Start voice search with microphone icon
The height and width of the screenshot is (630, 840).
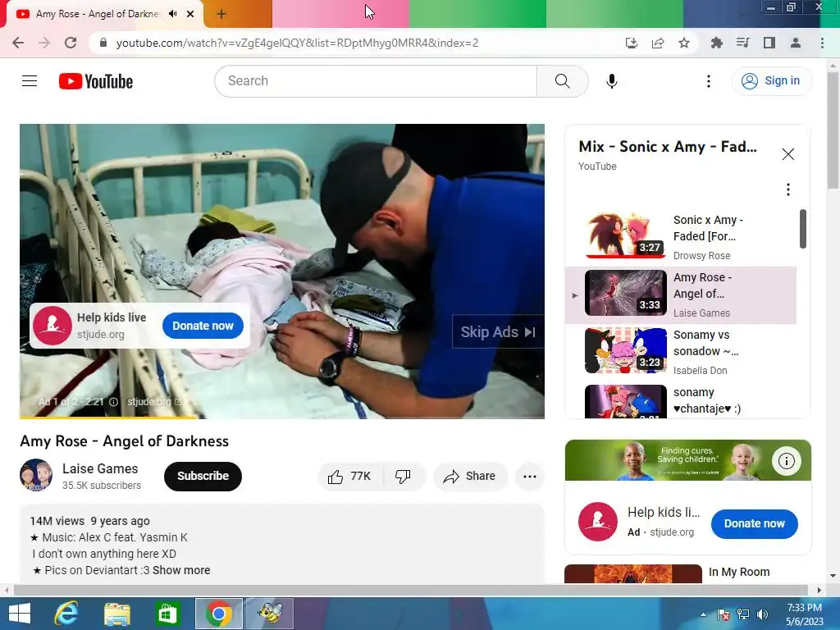(x=611, y=81)
